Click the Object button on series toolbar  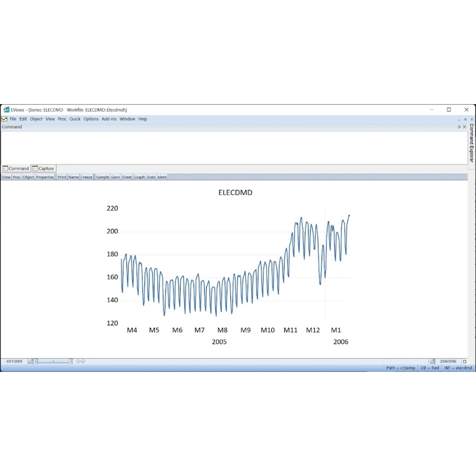(x=28, y=177)
